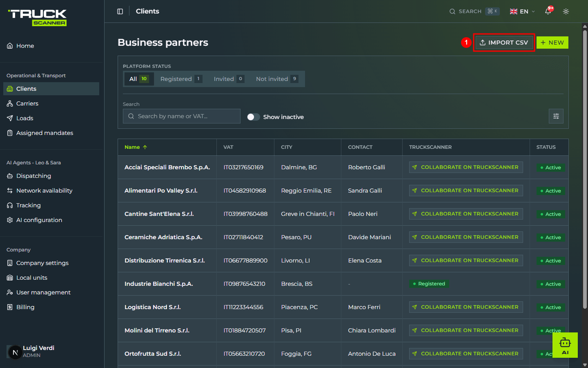The image size is (588, 368).
Task: Click the NEW button
Action: coord(552,43)
